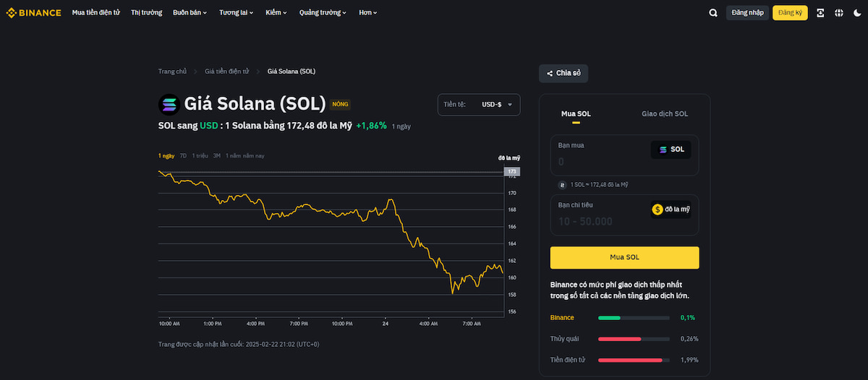Open Thị trường in the nav bar

[146, 12]
